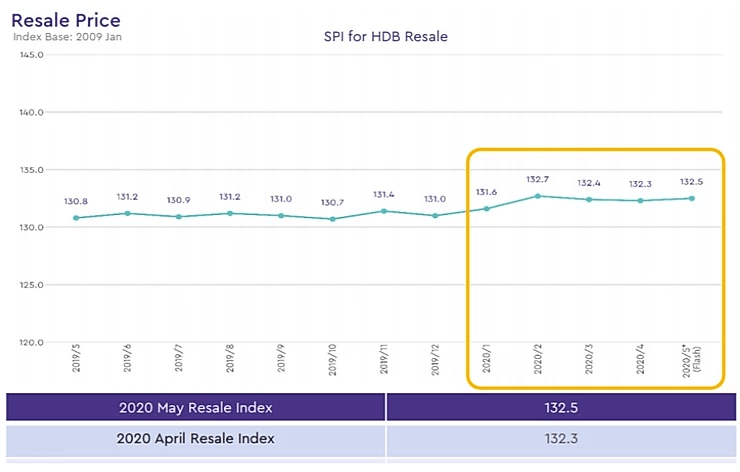Viewport: 740px width, 472px height.
Task: Select the 2019/5 data point 130.8
Action: tap(76, 218)
